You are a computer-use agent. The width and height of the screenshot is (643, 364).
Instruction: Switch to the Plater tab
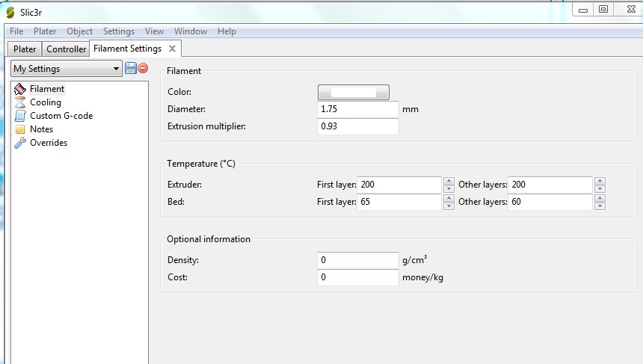(25, 49)
